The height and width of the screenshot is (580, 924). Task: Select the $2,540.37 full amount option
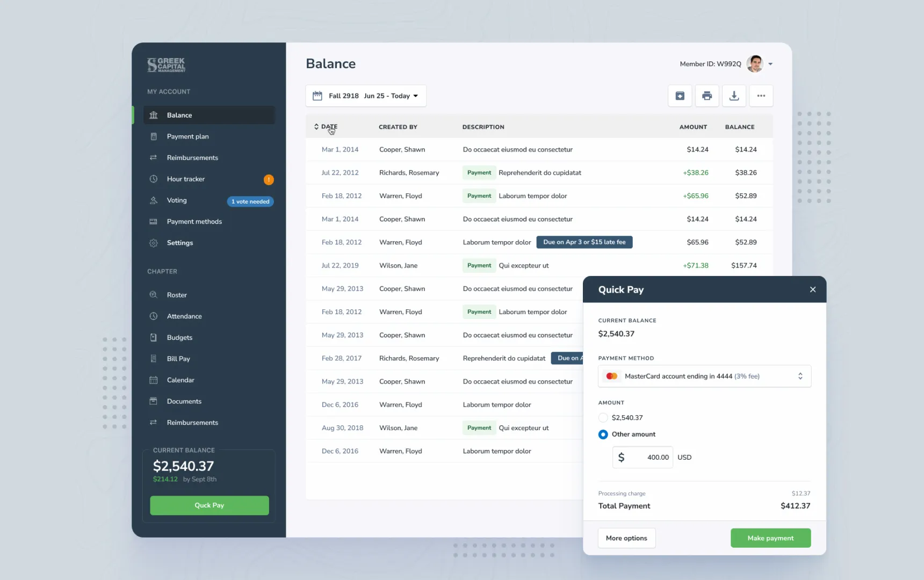tap(603, 418)
